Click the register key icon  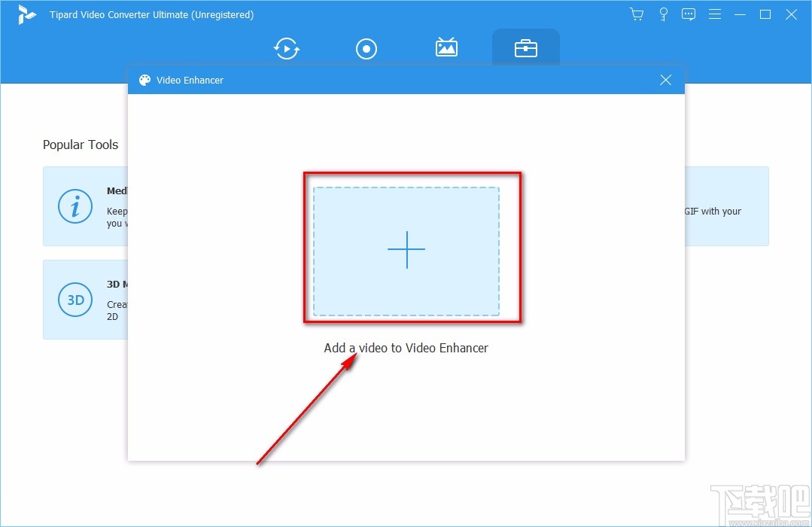tap(663, 14)
